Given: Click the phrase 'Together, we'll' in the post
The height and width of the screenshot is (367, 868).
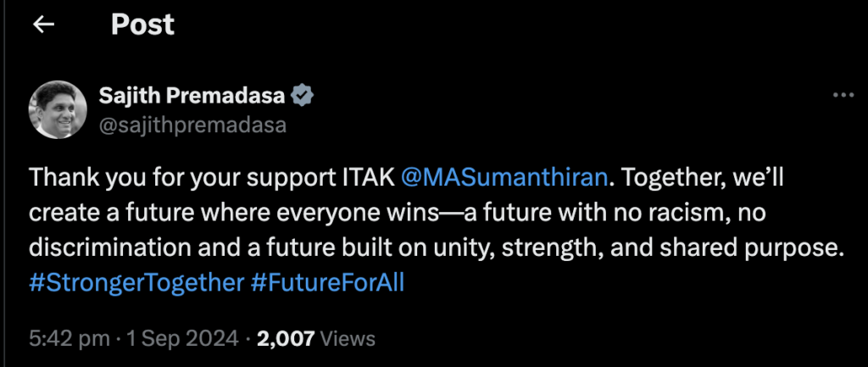Looking at the screenshot, I should click(x=703, y=179).
